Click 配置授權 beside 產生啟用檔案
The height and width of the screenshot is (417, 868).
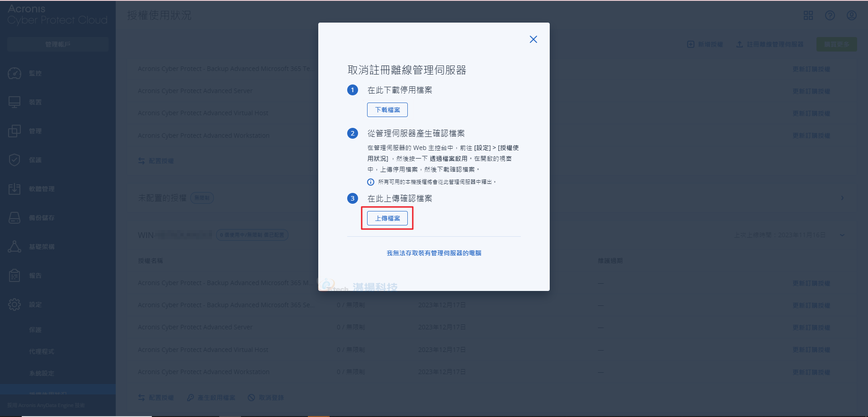tap(156, 398)
